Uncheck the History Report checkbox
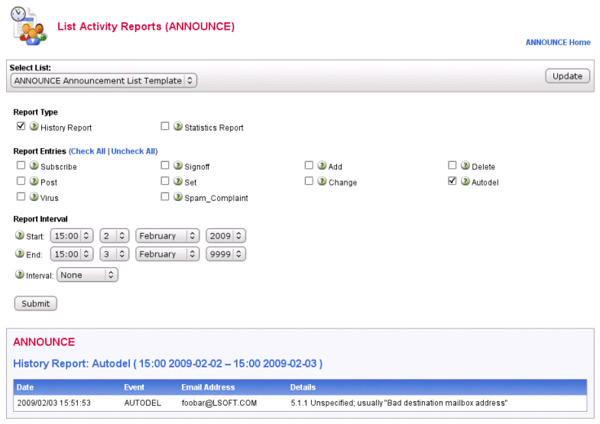This screenshot has height=424, width=600. (x=21, y=127)
